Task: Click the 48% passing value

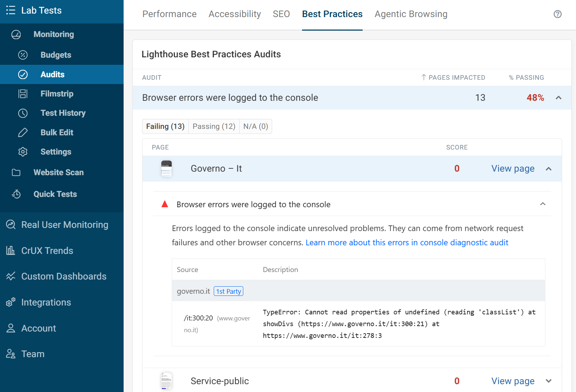Action: coord(535,98)
